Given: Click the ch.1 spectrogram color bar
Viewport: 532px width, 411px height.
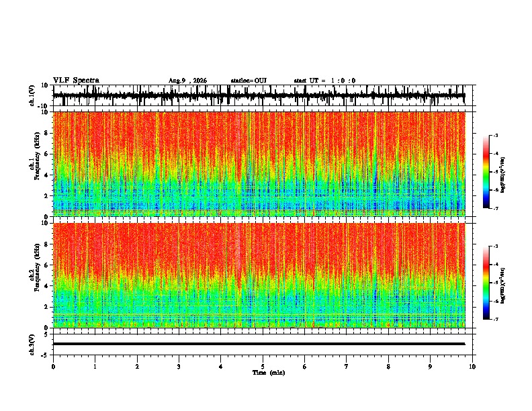Looking at the screenshot, I should coord(486,172).
